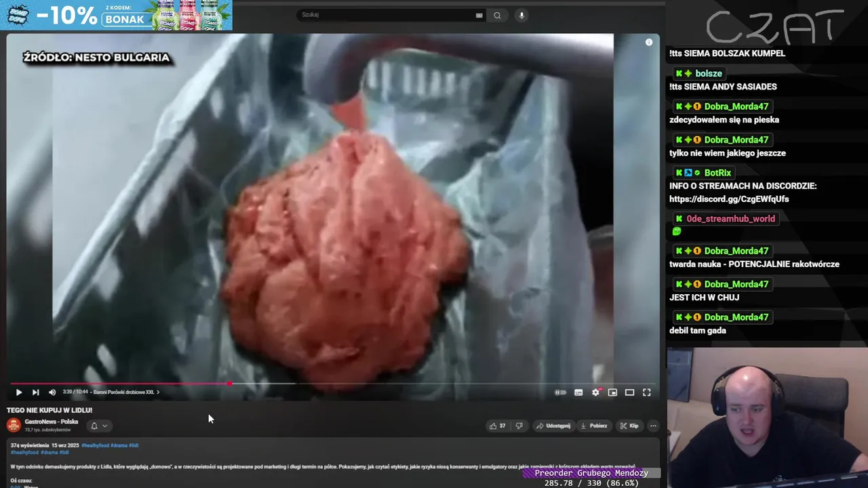Click the 73,7 tys. subskrybentów text
The width and height of the screenshot is (868, 488).
tap(47, 430)
